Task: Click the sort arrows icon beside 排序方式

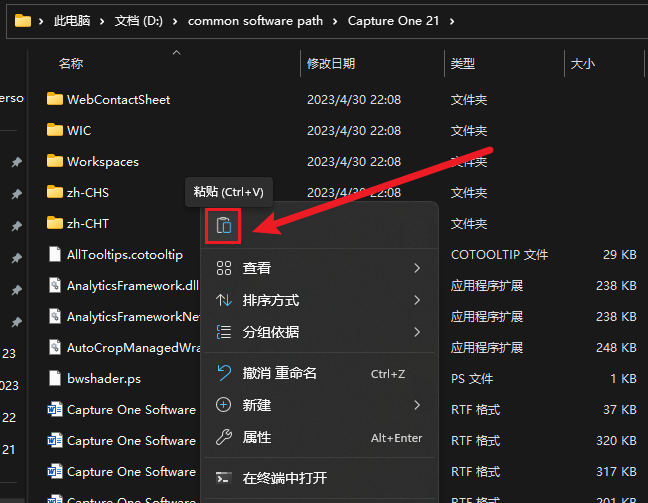Action: pos(224,300)
